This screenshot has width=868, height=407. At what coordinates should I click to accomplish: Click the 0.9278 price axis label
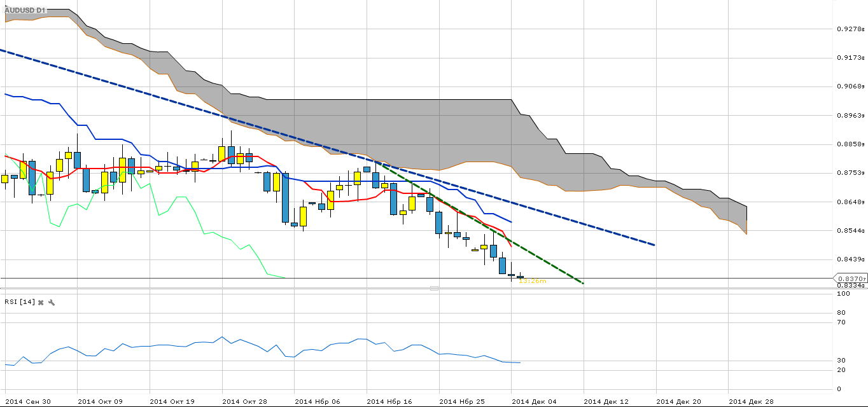click(850, 29)
